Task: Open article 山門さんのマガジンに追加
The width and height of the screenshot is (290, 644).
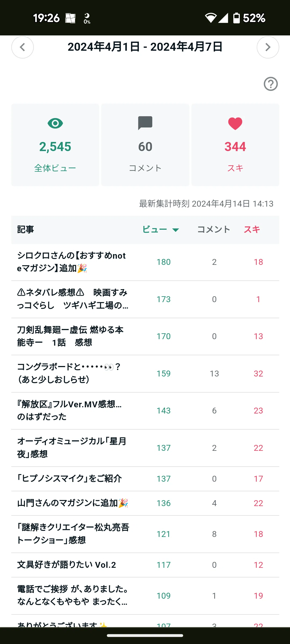Action: tap(145, 503)
